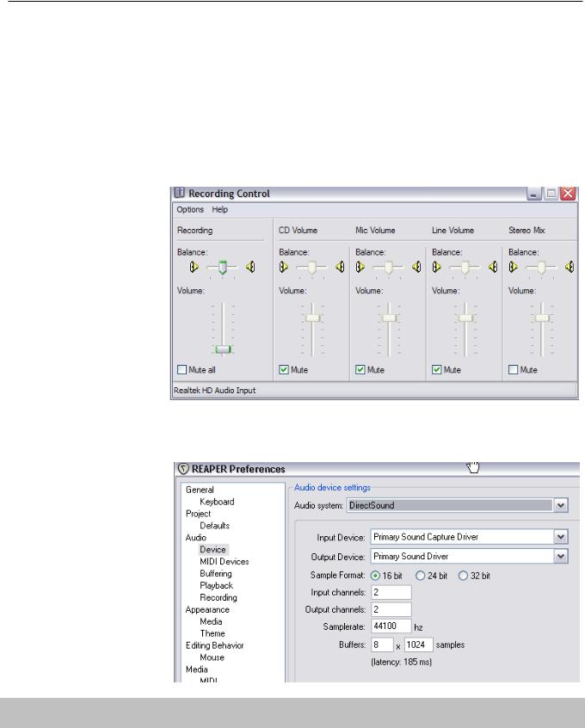Click the CD Volume vertical slider thumb
The width and height of the screenshot is (585, 728).
(x=313, y=318)
